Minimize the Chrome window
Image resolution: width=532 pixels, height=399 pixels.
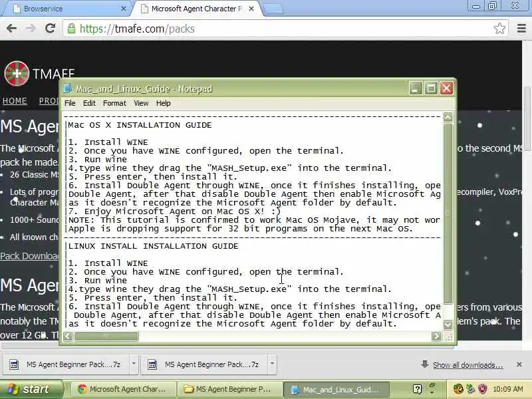pos(476,6)
